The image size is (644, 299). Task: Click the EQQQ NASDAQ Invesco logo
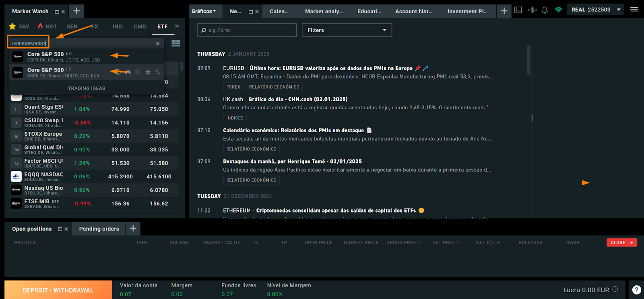coord(16,176)
